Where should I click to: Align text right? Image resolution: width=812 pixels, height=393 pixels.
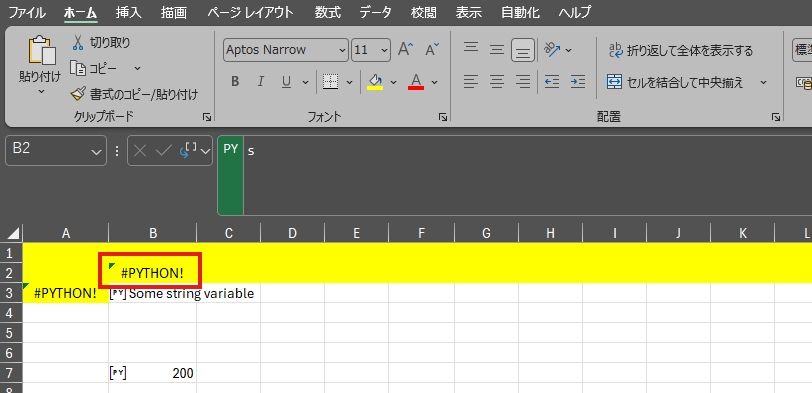523,81
